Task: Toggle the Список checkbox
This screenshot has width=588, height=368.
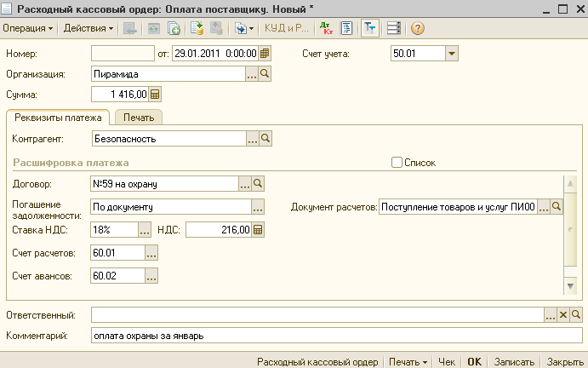Action: 396,162
